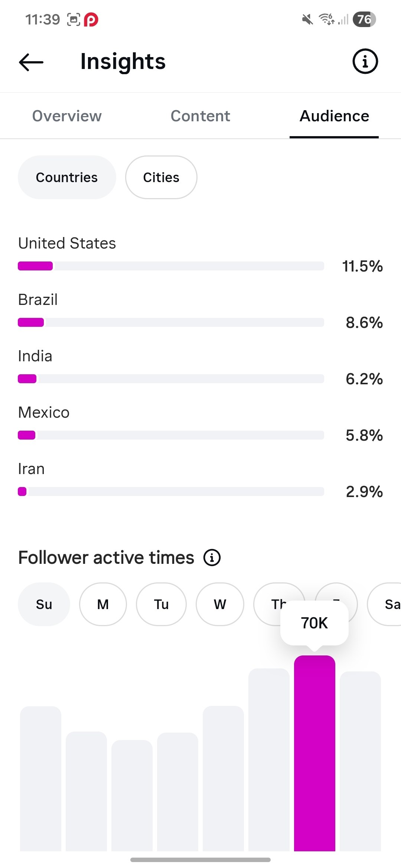The height and width of the screenshot is (868, 401).
Task: Choose the W day chip
Action: 220,604
